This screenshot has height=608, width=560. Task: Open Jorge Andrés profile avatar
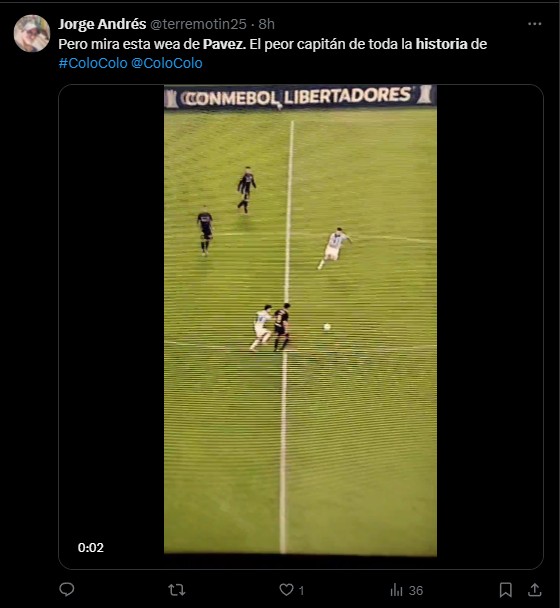coord(32,33)
